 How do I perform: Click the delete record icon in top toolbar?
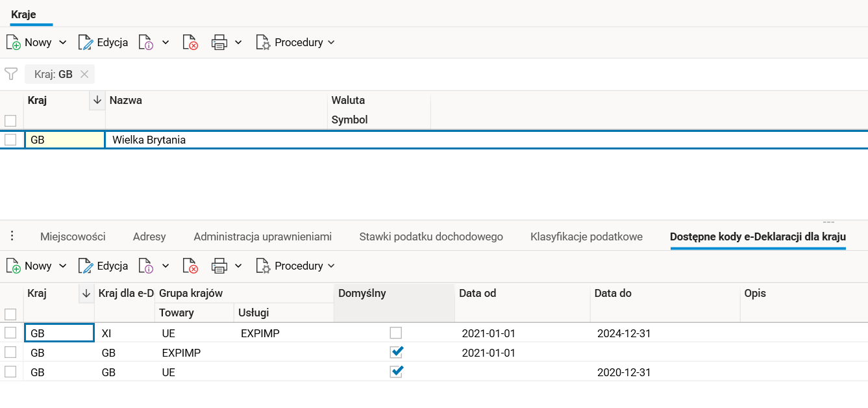(x=190, y=43)
